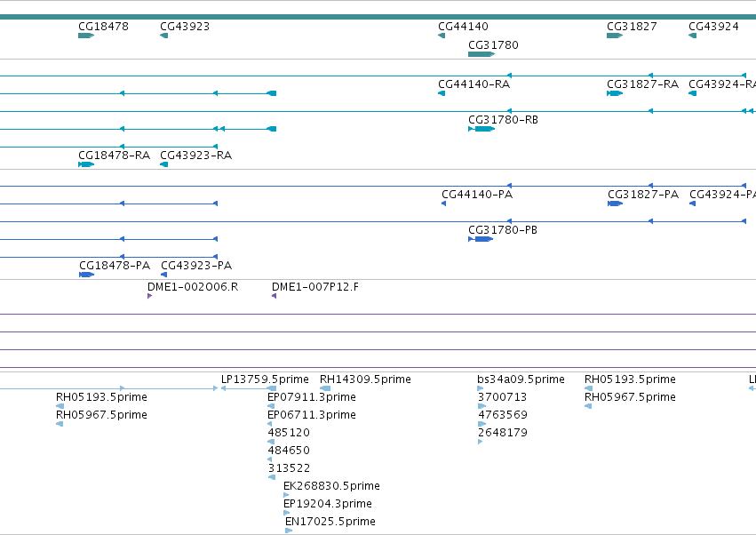
Task: Click the RH14309.5prime label
Action: (x=365, y=379)
